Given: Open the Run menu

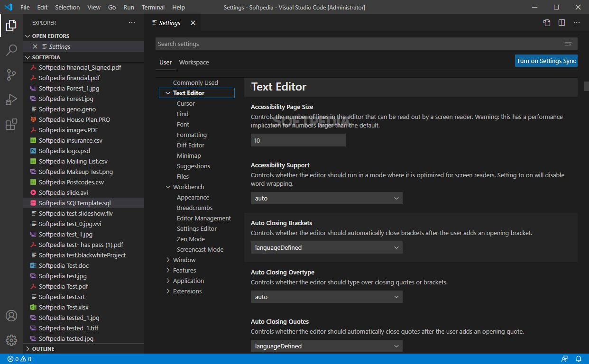Looking at the screenshot, I should 129,7.
